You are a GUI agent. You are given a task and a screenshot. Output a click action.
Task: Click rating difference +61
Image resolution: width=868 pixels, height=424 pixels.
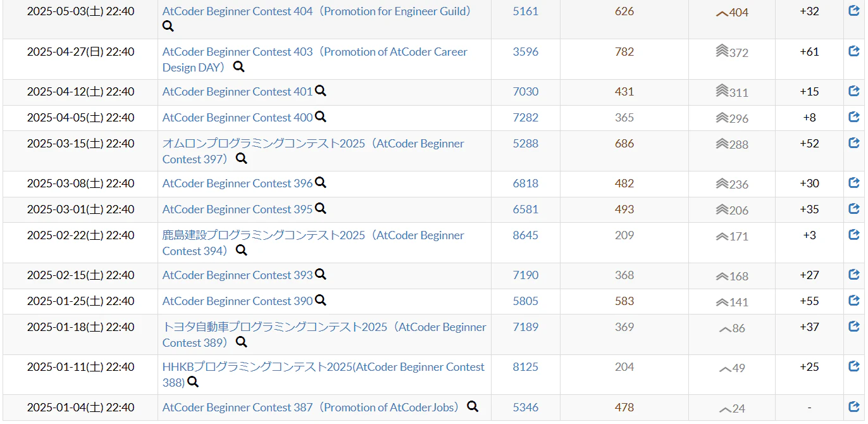(x=809, y=52)
